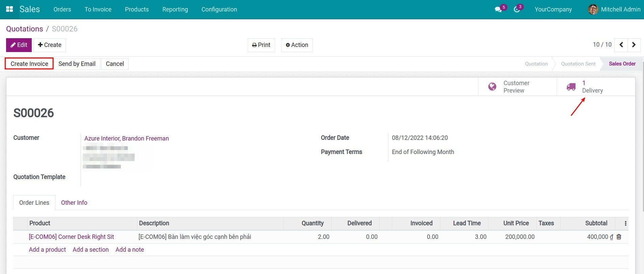Click order date 08/12/2022 14:06:20
644x274 pixels.
point(420,138)
